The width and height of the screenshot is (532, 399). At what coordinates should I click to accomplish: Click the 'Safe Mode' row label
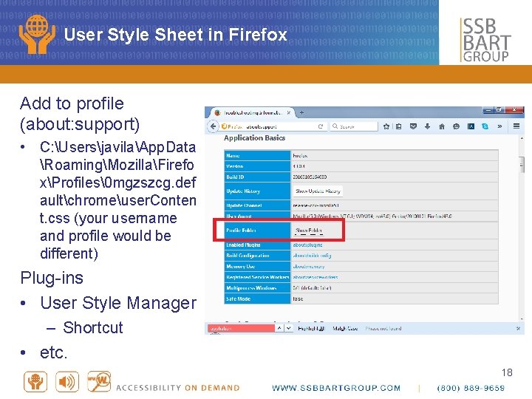238,299
